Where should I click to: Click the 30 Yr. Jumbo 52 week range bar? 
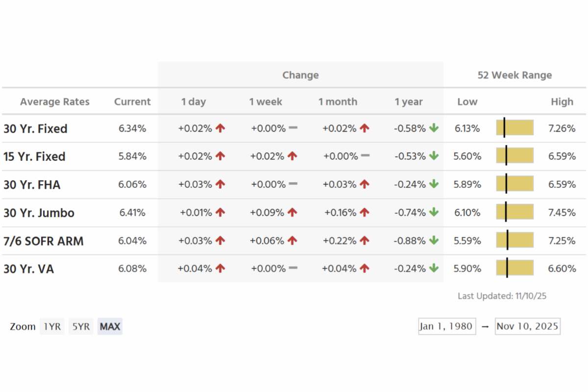[x=514, y=213]
